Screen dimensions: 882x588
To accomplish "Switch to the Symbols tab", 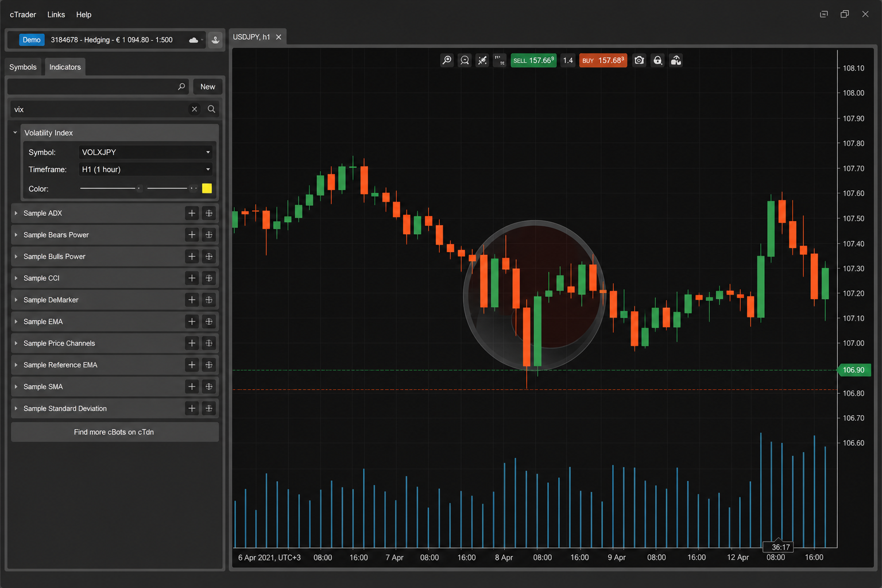I will 23,67.
